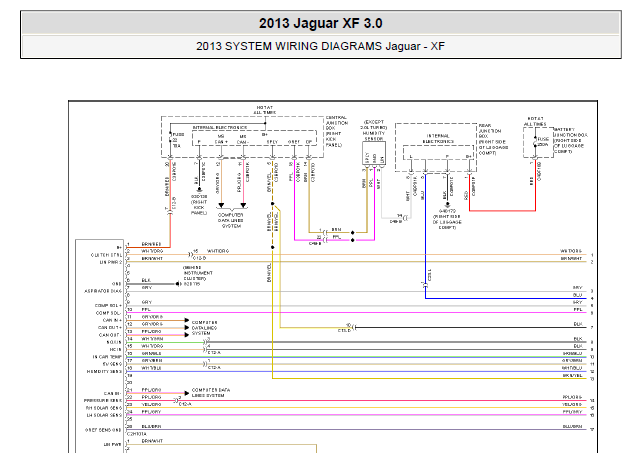635x453 pixels.
Task: Click the COMP SOL+ pin label
Action: click(x=108, y=306)
